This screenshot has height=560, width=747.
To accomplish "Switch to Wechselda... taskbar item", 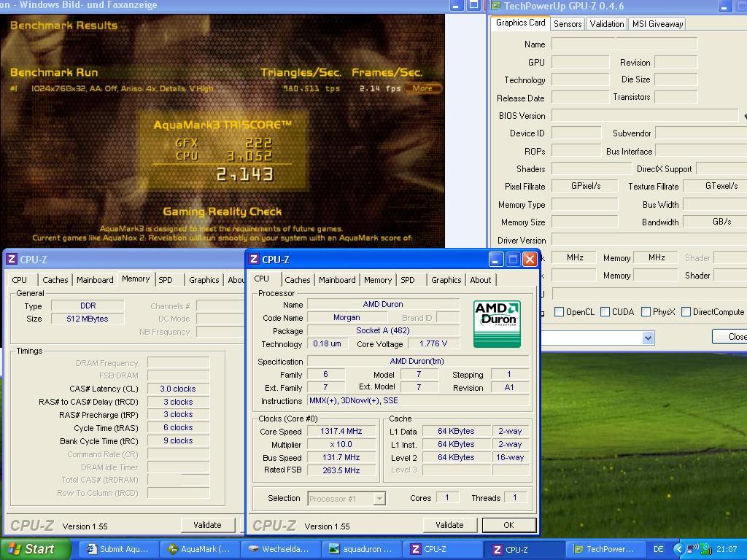I will point(281,549).
